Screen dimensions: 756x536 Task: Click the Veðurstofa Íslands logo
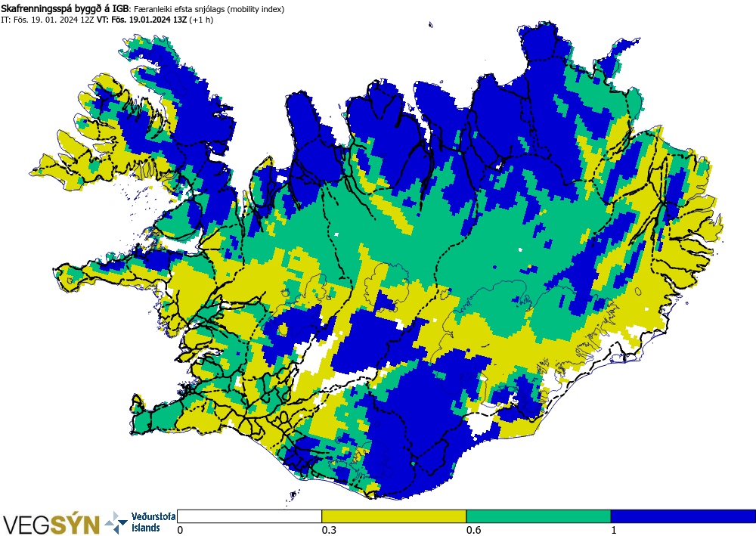(x=140, y=522)
